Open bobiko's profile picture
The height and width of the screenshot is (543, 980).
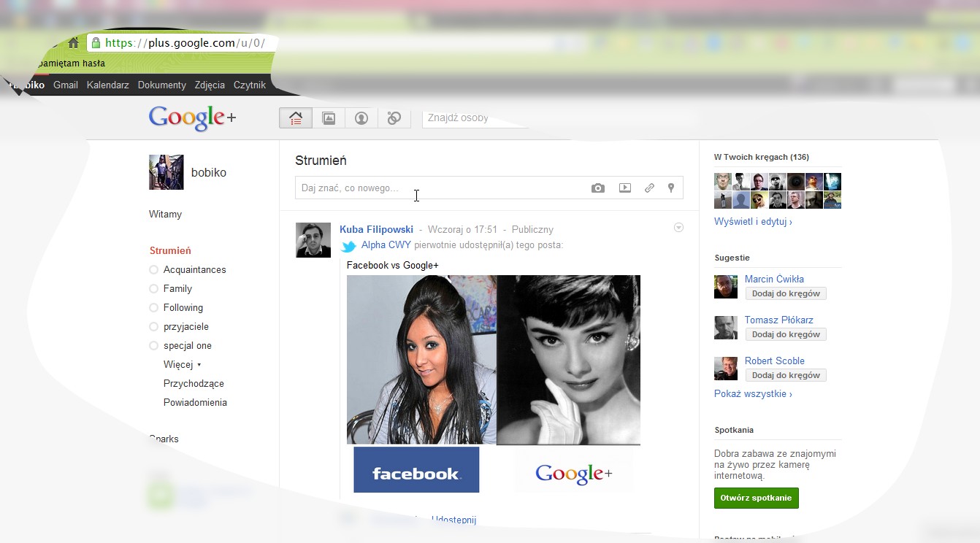tap(166, 172)
